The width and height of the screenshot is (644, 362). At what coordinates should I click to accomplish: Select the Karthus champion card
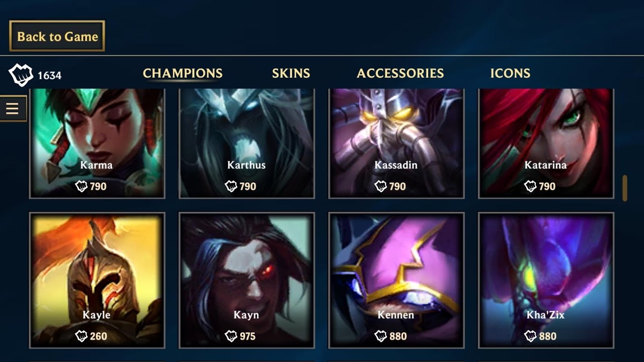[246, 143]
